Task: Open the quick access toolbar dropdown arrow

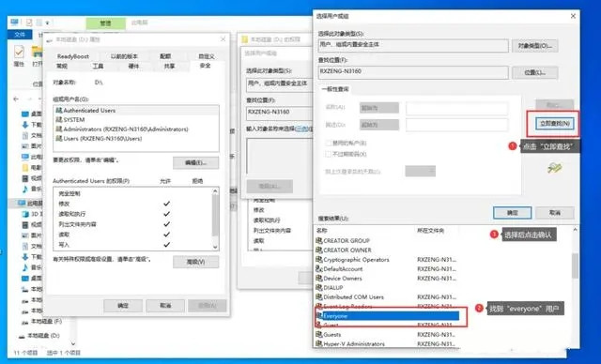Action: 47,23
